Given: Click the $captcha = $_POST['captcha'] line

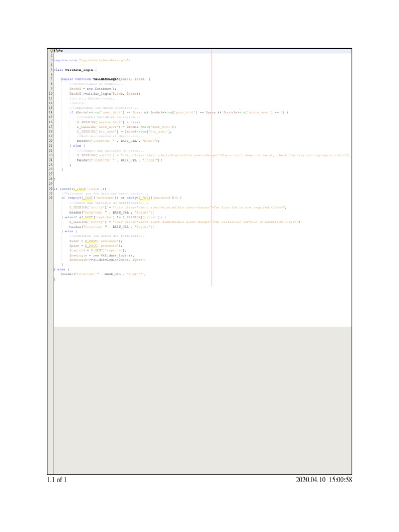Looking at the screenshot, I should 98,250.
